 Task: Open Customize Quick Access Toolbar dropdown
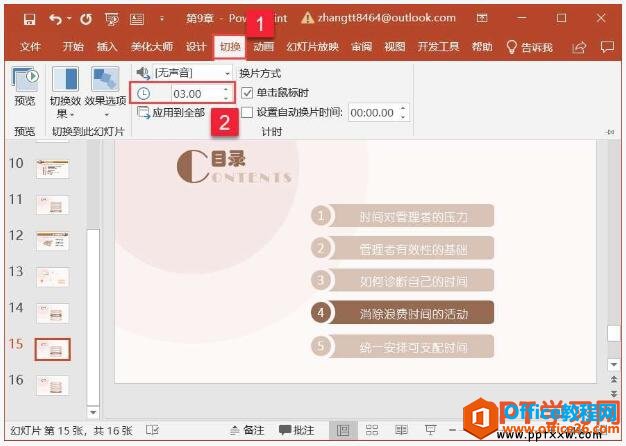162,18
